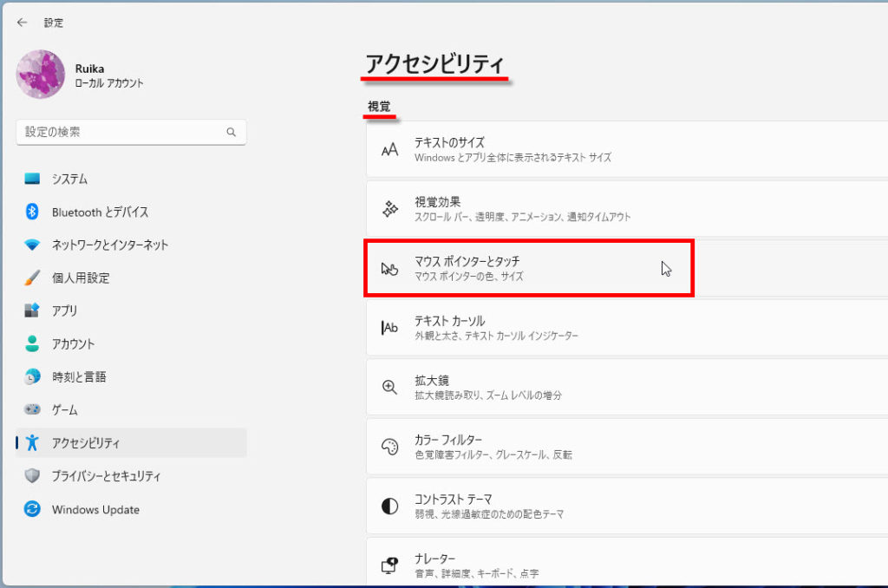Click the アカウント person icon
This screenshot has height=588, width=888.
[32, 343]
